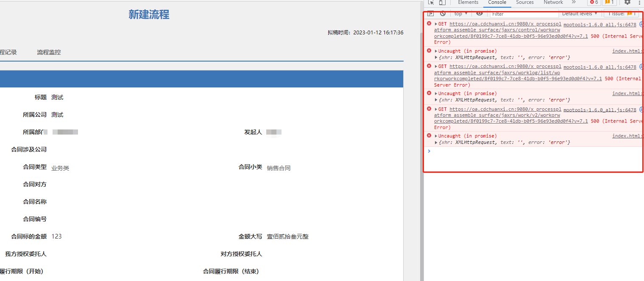644x281 pixels.
Task: Open the JavaScript context dropdown labeled top
Action: (460, 14)
